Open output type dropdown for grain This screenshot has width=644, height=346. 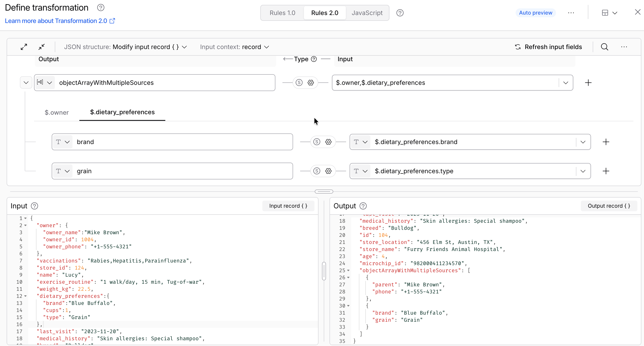(63, 171)
